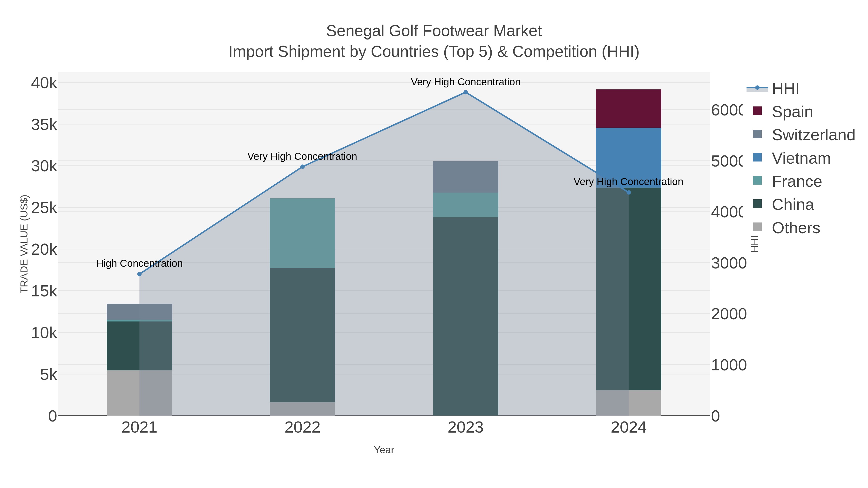Click the 'High Concentration' annotation at 2021

[x=140, y=263]
